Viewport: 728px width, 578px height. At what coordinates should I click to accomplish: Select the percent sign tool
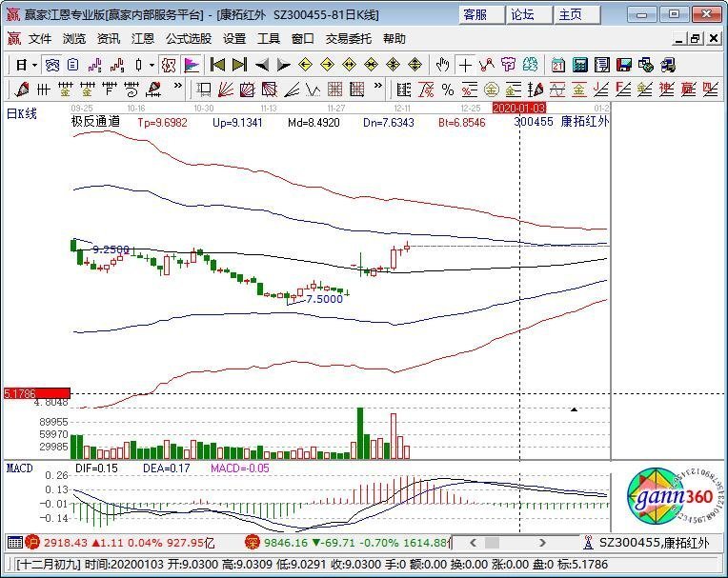pos(448,90)
